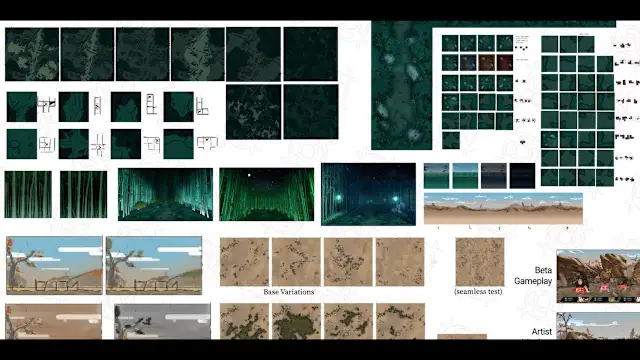This screenshot has width=640, height=360.
Task: Select the purple-tinted forest tile
Action: pos(468,63)
